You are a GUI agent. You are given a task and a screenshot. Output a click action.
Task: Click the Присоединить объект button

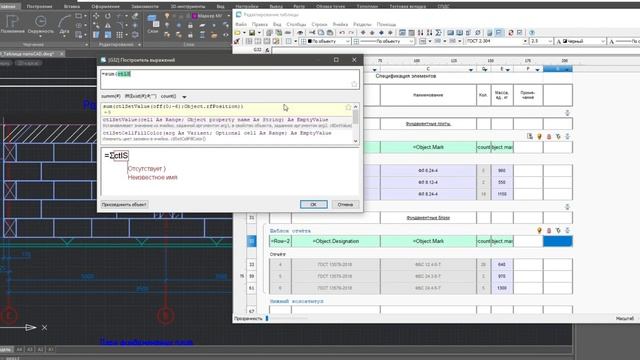pos(124,204)
